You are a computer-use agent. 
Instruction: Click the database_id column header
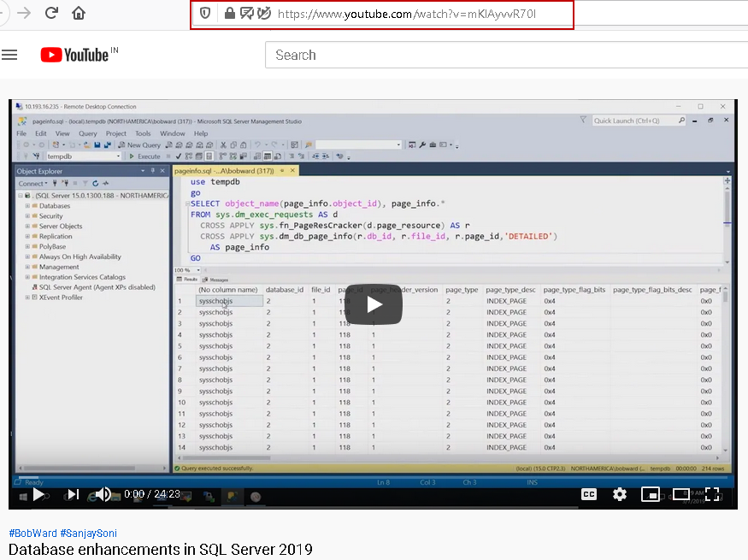285,290
